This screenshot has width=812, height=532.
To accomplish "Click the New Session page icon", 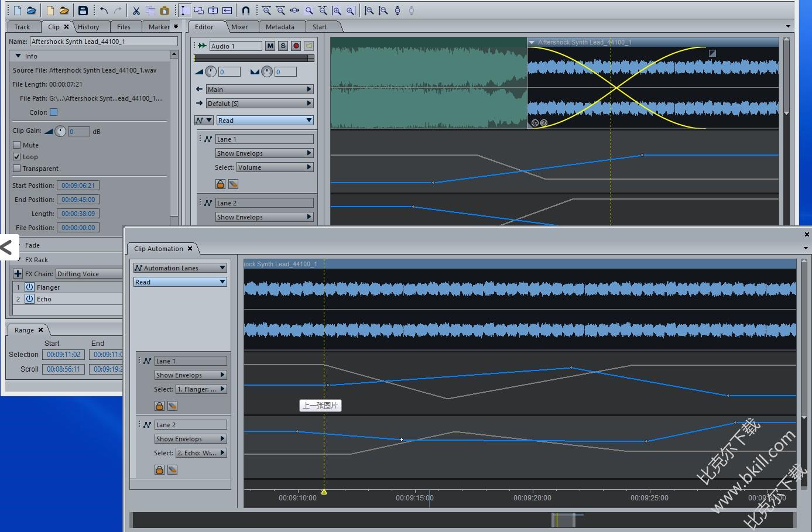I will click(17, 10).
